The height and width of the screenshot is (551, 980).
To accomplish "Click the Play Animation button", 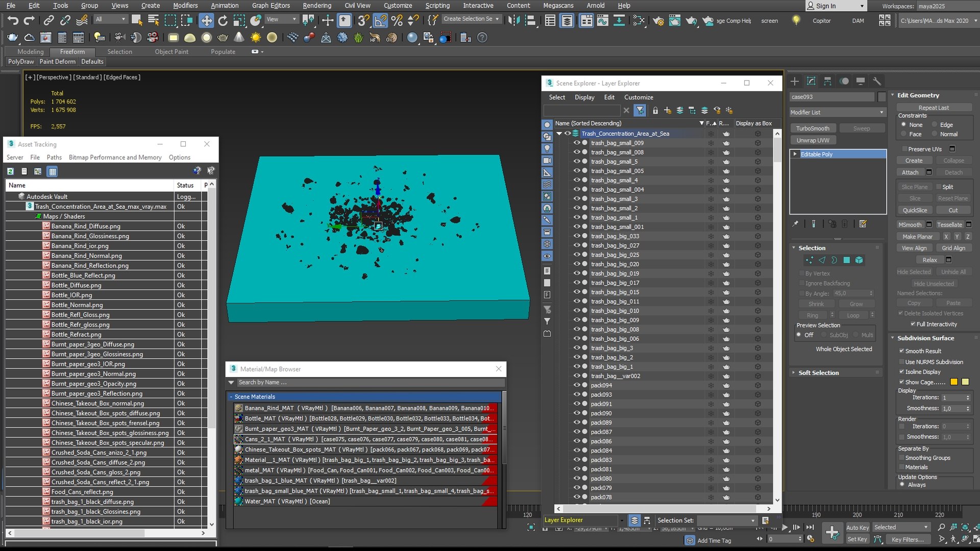I will point(785,528).
